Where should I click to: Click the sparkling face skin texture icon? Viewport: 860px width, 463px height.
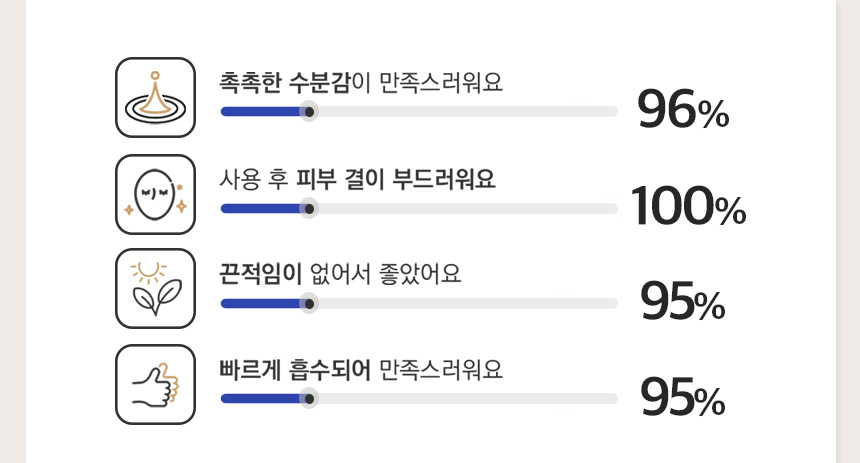tap(155, 194)
